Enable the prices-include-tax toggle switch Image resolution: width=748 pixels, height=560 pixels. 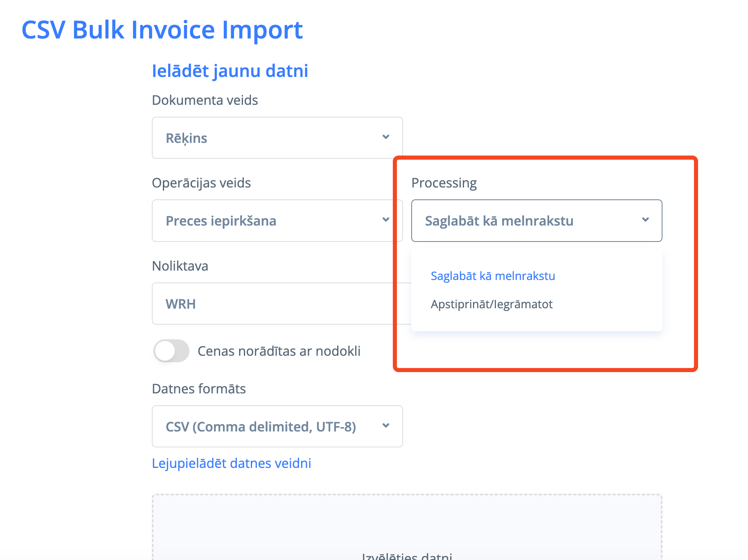pos(171,351)
